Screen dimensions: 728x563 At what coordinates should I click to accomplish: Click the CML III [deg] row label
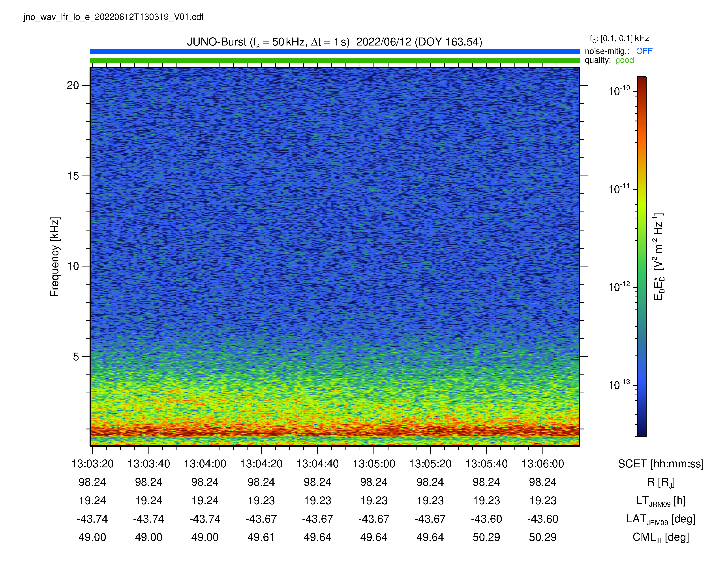pyautogui.click(x=661, y=538)
